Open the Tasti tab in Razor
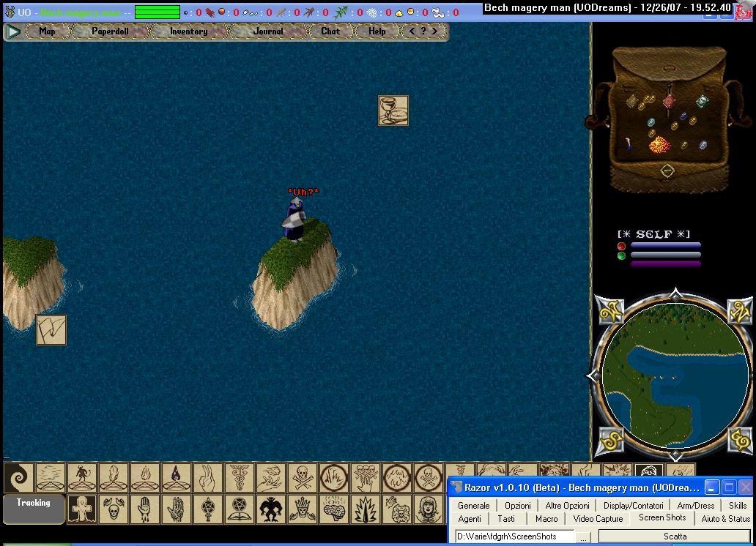The image size is (756, 546). coord(506,518)
